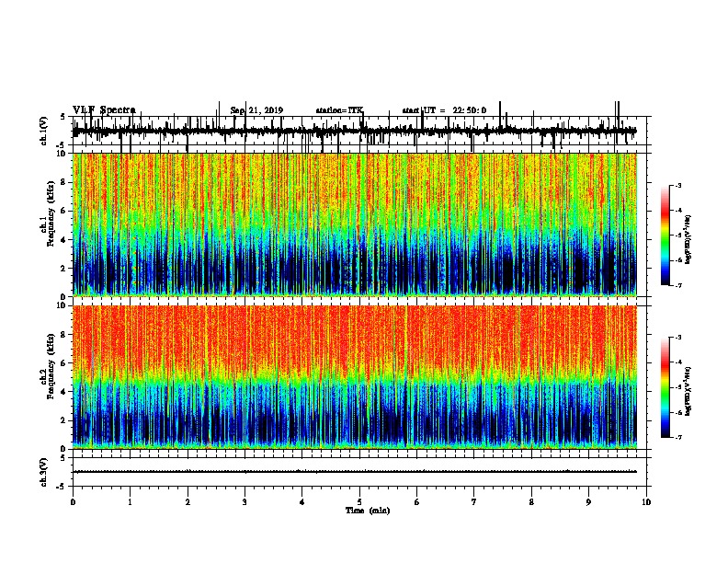728x563 pixels.
Task: Click time axis tick label '8'
Action: click(x=531, y=502)
